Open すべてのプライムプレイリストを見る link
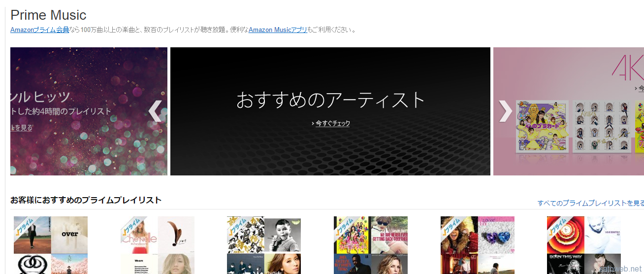 [x=590, y=203]
